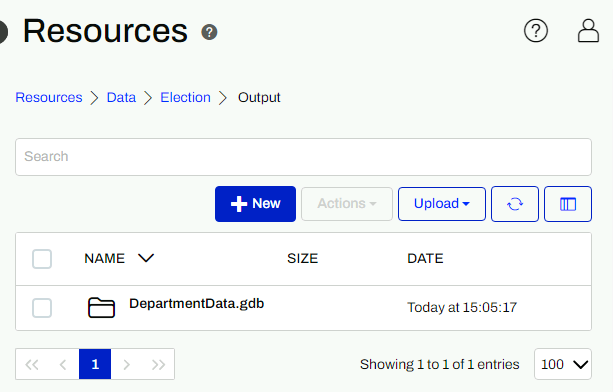Click the small help icon beside Resources title
Image resolution: width=613 pixels, height=392 pixels.
click(x=209, y=32)
